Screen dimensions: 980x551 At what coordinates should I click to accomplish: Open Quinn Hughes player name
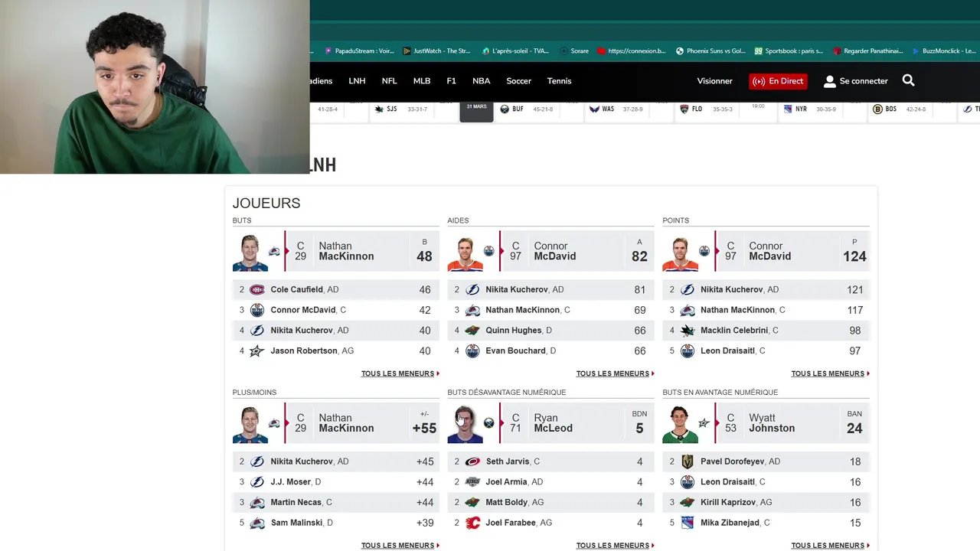point(514,331)
